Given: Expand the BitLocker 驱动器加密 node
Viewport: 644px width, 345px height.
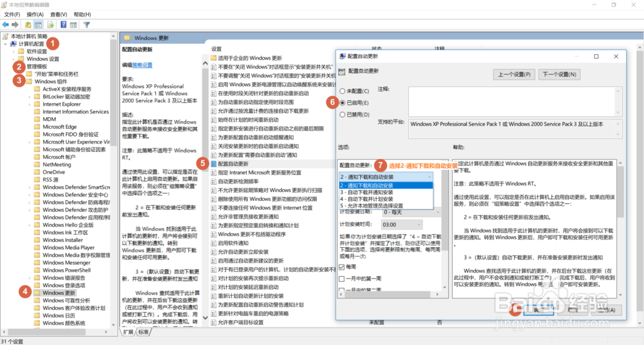Looking at the screenshot, I should point(29,97).
